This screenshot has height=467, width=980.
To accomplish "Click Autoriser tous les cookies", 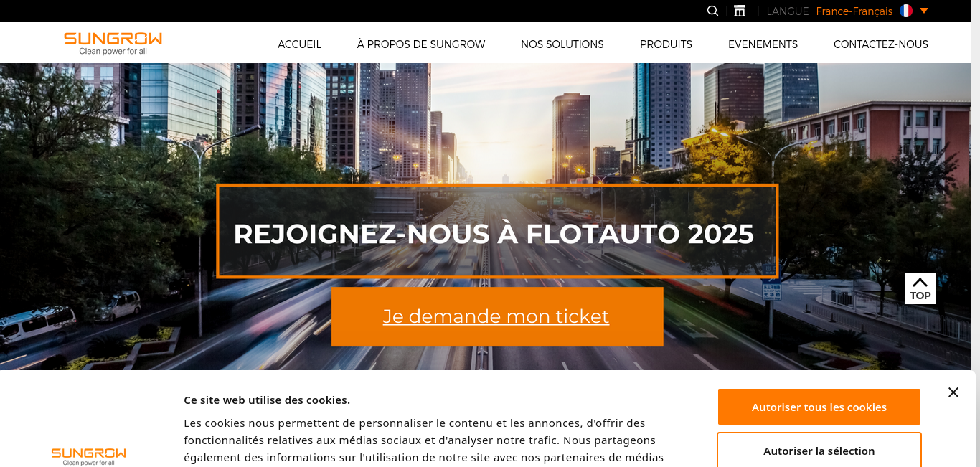I will click(819, 407).
